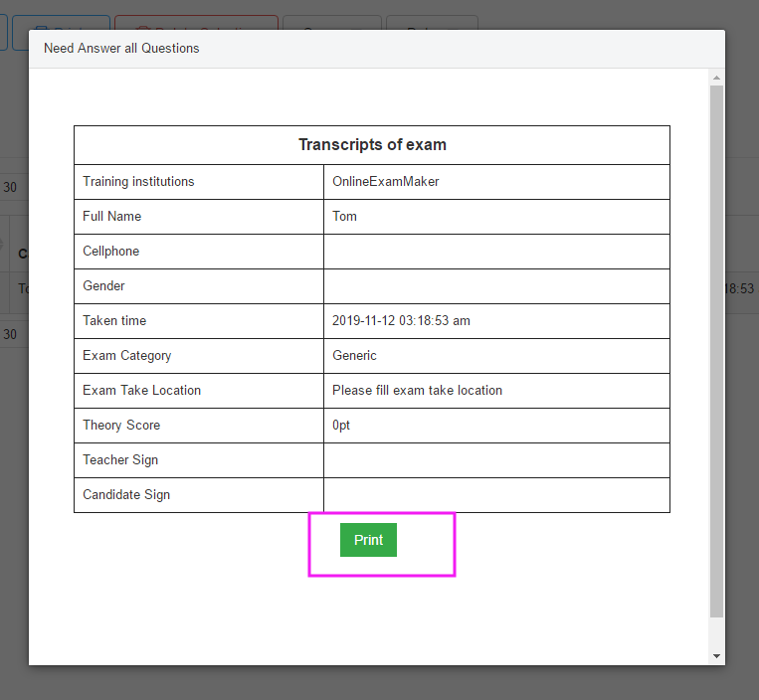Click the 'Need Answer all Questions' dialog title

click(x=121, y=49)
